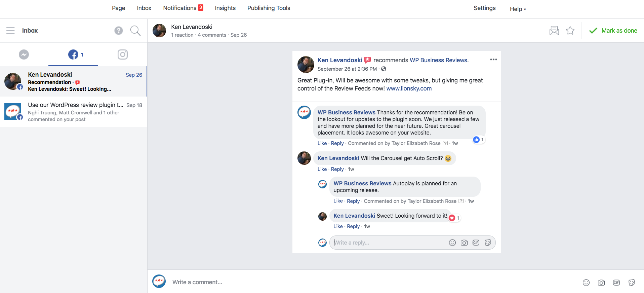The image size is (644, 293).
Task: Click the recommendation badge icon beside Ken's name
Action: tap(368, 60)
